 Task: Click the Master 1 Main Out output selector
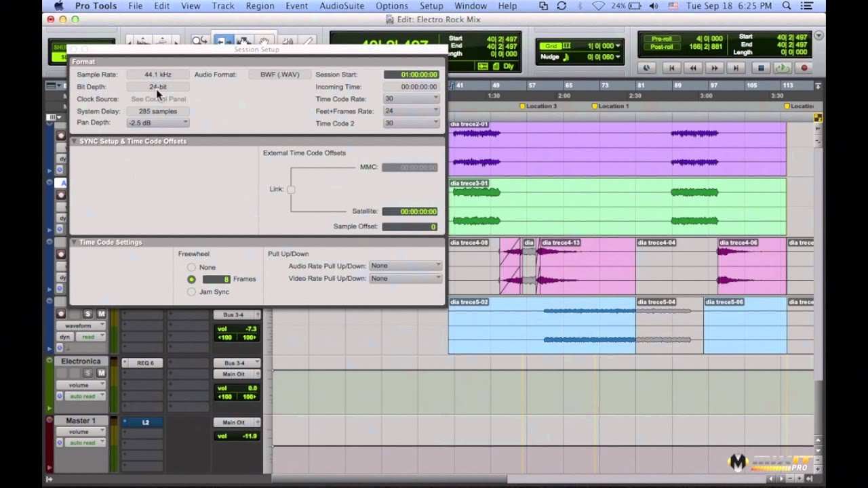(237, 422)
